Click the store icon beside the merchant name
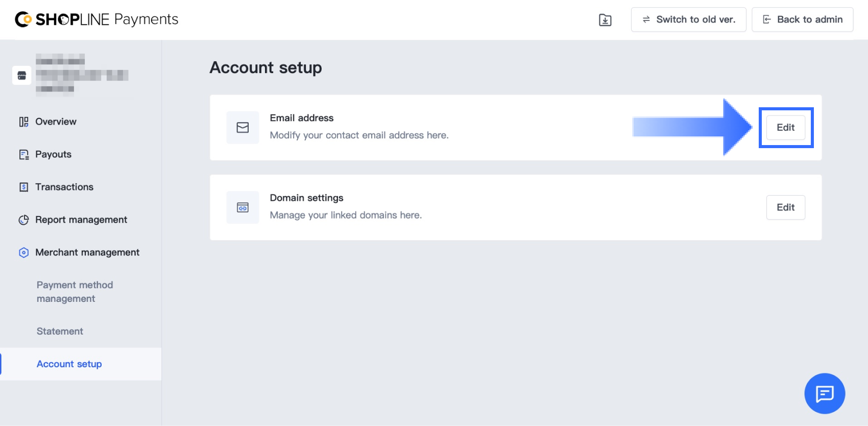Screen dimensions: 868x426 click(21, 76)
